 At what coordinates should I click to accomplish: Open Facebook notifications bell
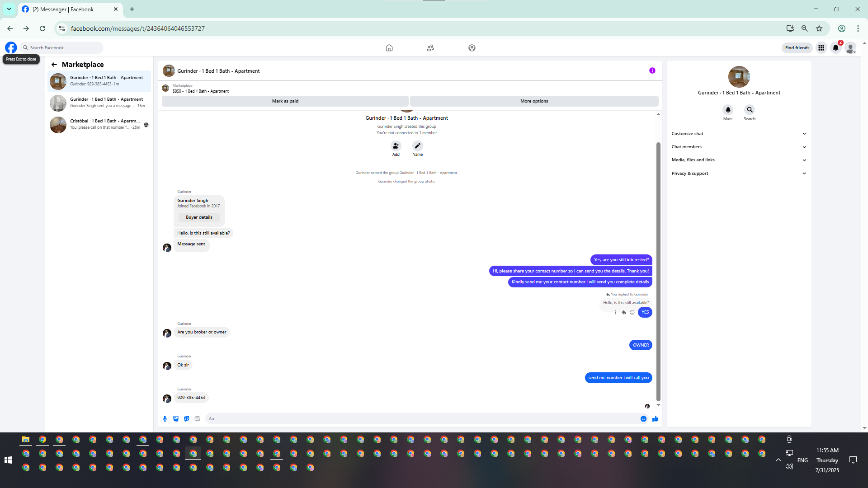[836, 48]
